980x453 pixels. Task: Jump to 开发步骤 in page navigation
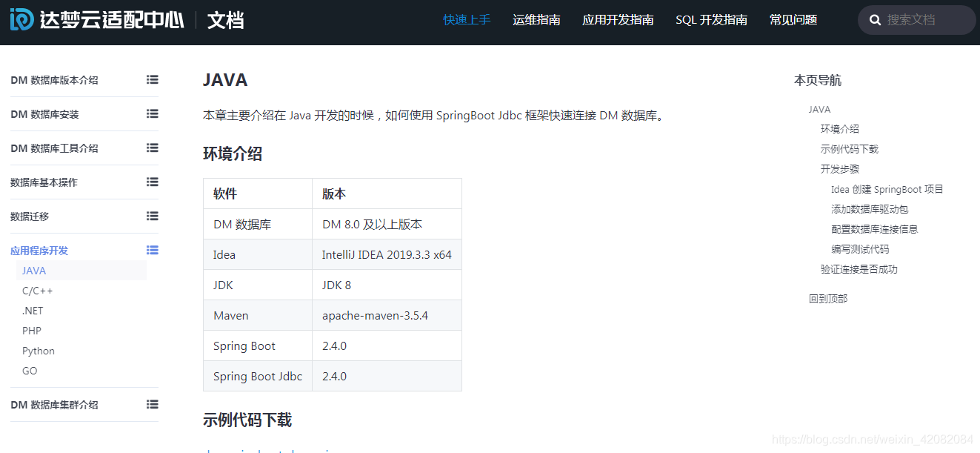click(x=840, y=169)
